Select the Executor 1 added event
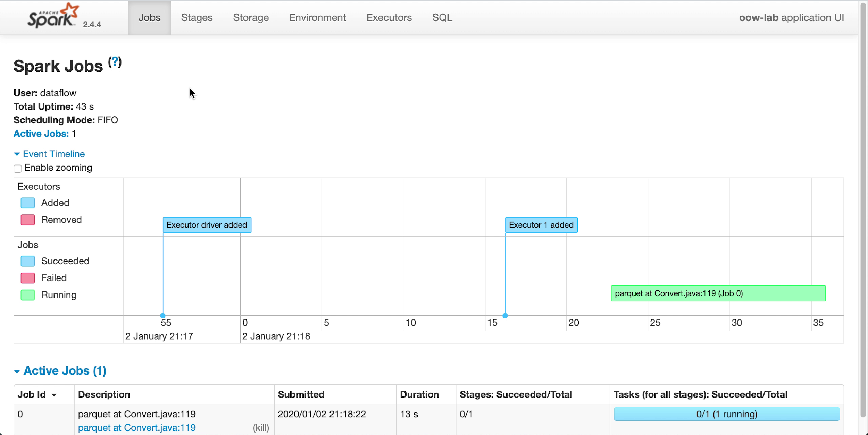The height and width of the screenshot is (435, 868). point(541,224)
